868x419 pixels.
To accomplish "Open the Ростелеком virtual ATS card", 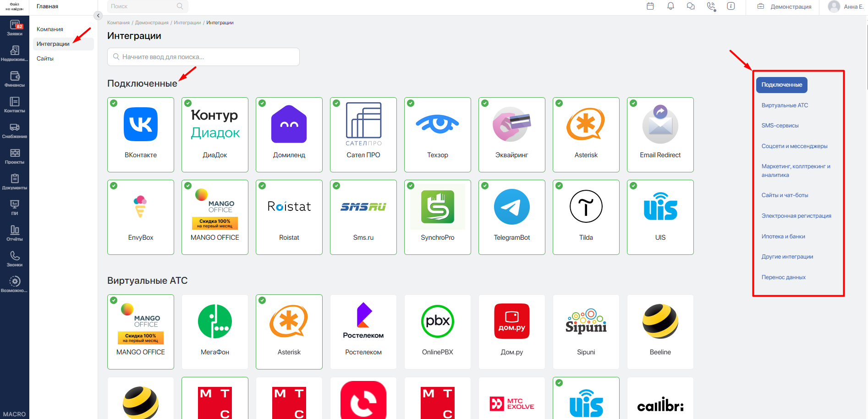I will (x=363, y=332).
